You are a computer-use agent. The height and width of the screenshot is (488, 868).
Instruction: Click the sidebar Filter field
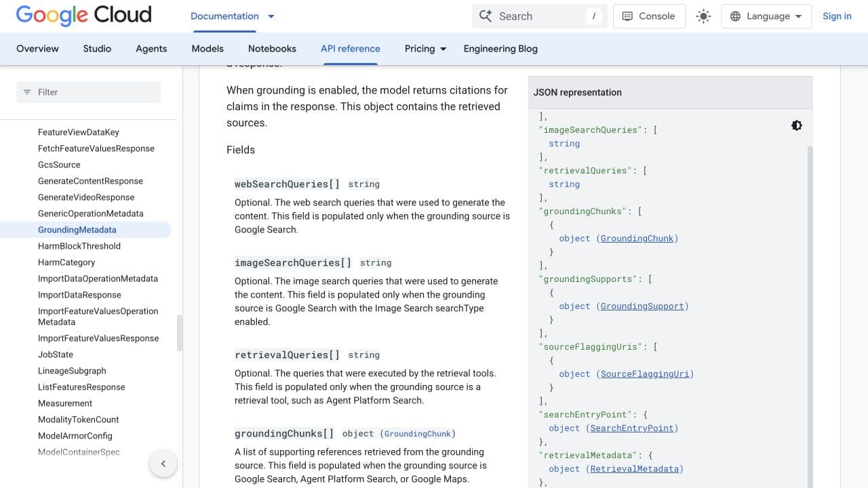pos(88,92)
